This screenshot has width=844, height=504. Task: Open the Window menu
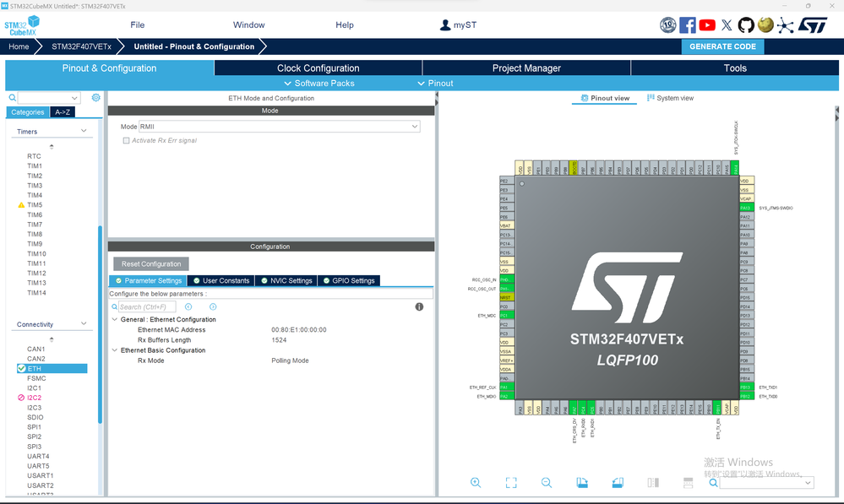248,24
